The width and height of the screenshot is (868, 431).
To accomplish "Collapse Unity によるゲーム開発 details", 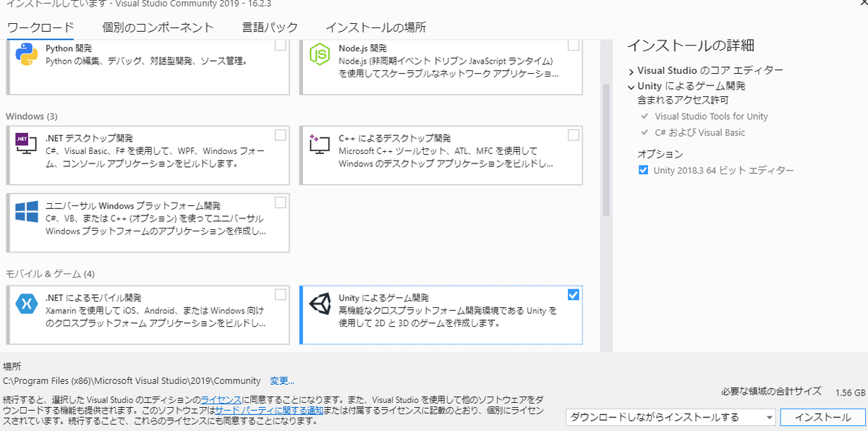I will [x=630, y=85].
